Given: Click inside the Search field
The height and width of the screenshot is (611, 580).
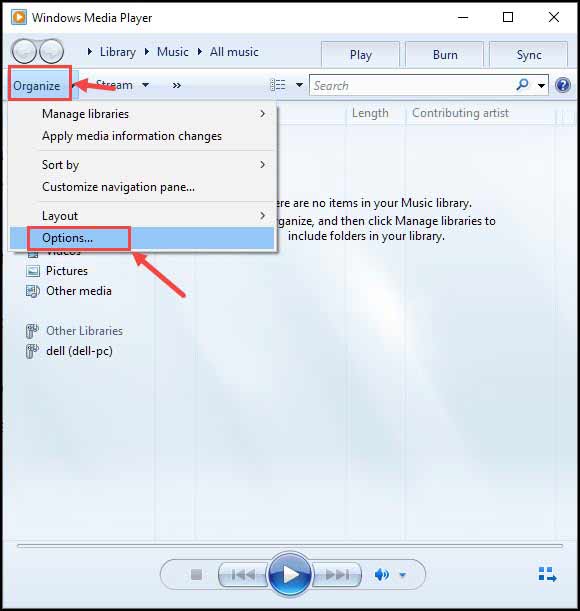Looking at the screenshot, I should (x=411, y=85).
